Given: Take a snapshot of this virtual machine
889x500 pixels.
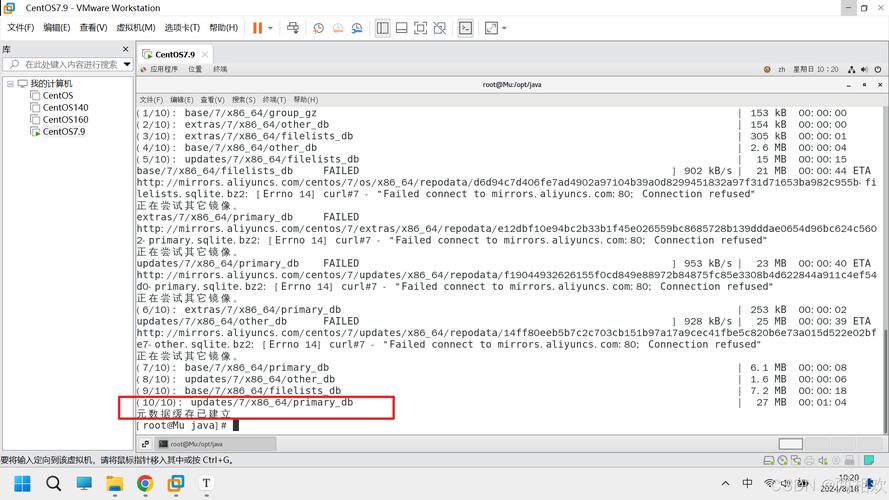Looking at the screenshot, I should tap(319, 28).
